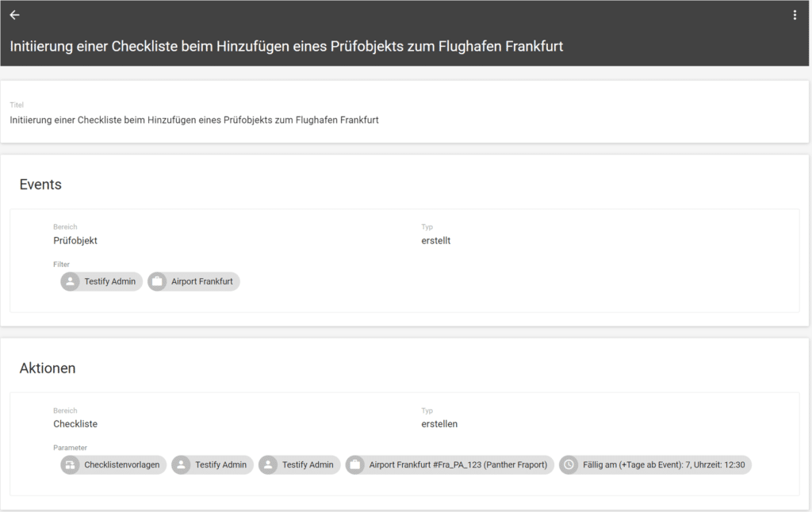Click the Events section heading
812x512 pixels.
click(40, 185)
